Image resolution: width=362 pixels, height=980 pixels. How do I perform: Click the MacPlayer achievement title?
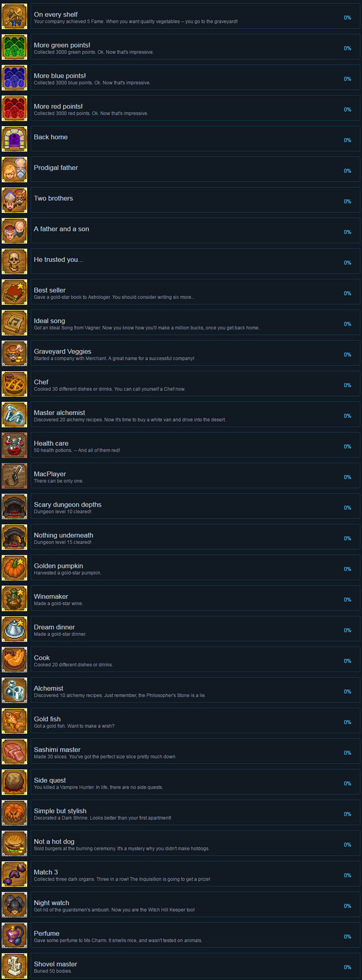pyautogui.click(x=50, y=474)
